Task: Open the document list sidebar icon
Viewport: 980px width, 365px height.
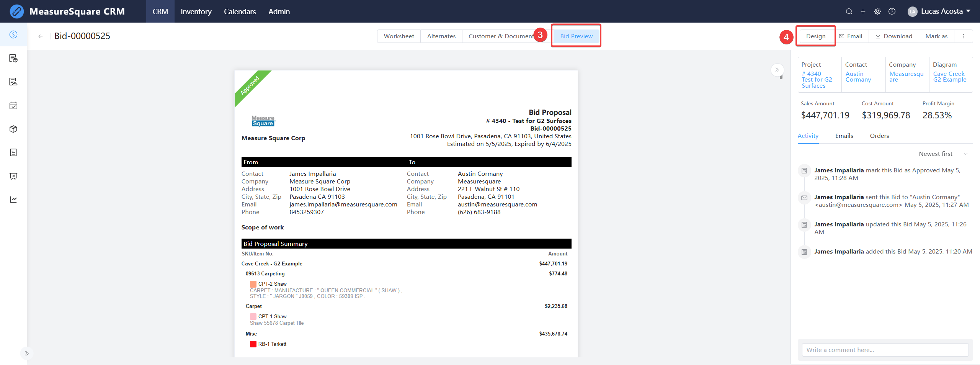Action: point(13,152)
